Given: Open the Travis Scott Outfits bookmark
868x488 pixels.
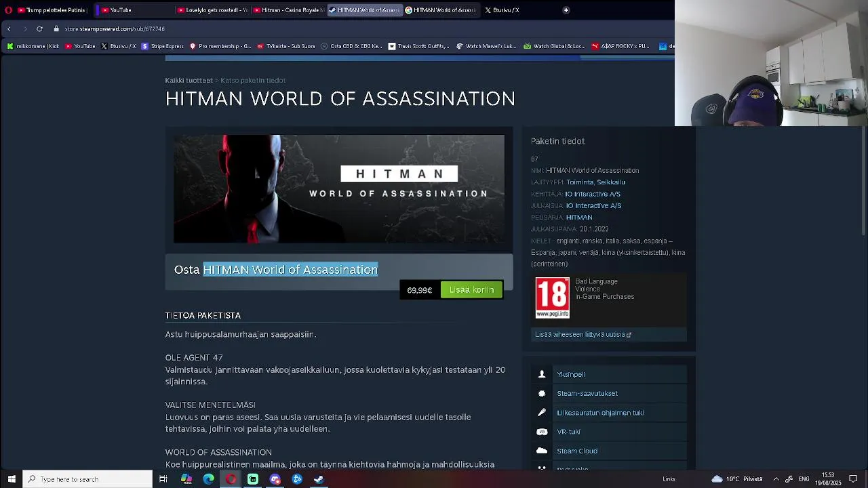Looking at the screenshot, I should click(x=418, y=46).
